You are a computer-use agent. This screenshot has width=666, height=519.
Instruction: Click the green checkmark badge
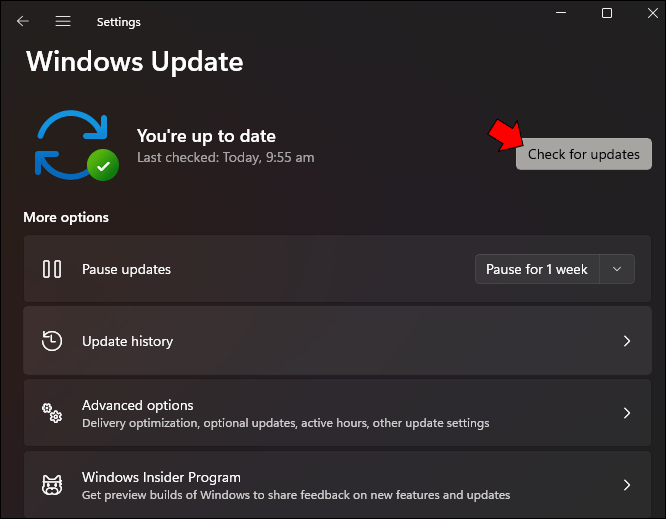[x=103, y=165]
